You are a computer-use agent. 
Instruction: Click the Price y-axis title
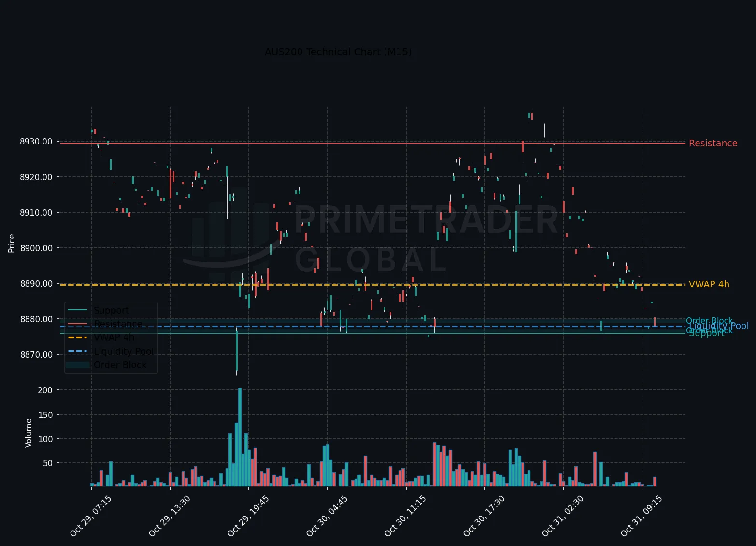[x=12, y=243]
